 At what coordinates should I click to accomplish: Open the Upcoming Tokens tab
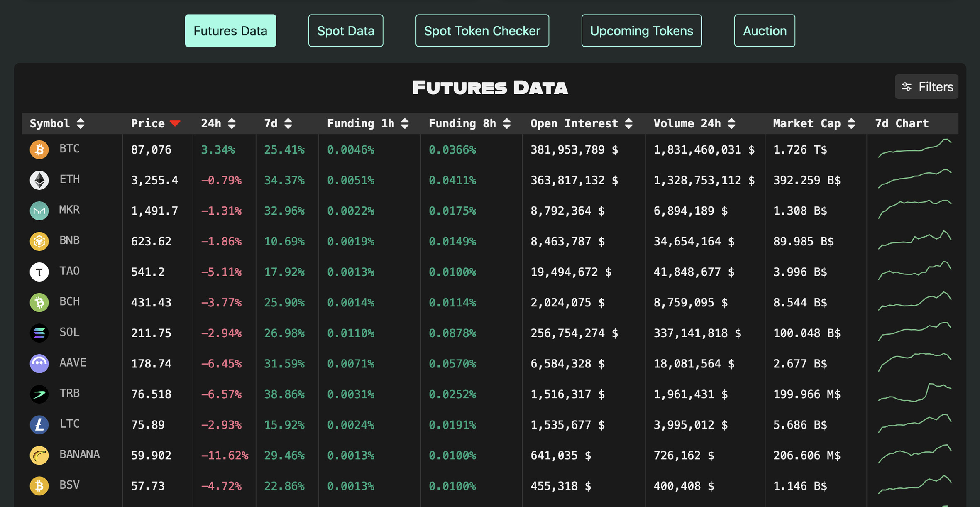(x=641, y=30)
